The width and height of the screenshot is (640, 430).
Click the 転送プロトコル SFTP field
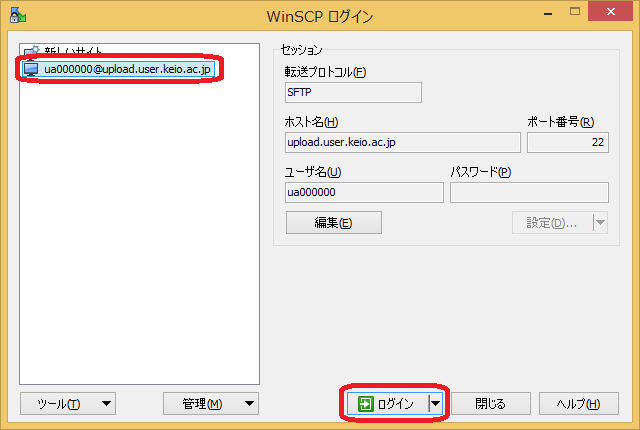[353, 92]
